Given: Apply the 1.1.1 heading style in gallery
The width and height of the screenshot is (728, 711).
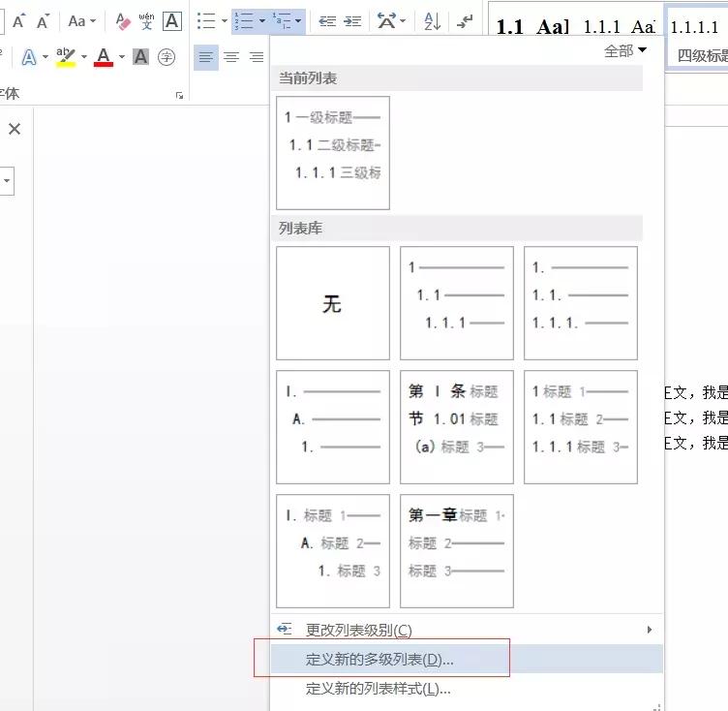Looking at the screenshot, I should [619, 27].
